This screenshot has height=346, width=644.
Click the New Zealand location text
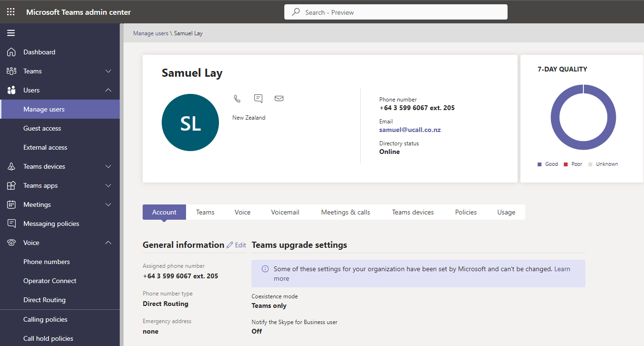point(249,117)
